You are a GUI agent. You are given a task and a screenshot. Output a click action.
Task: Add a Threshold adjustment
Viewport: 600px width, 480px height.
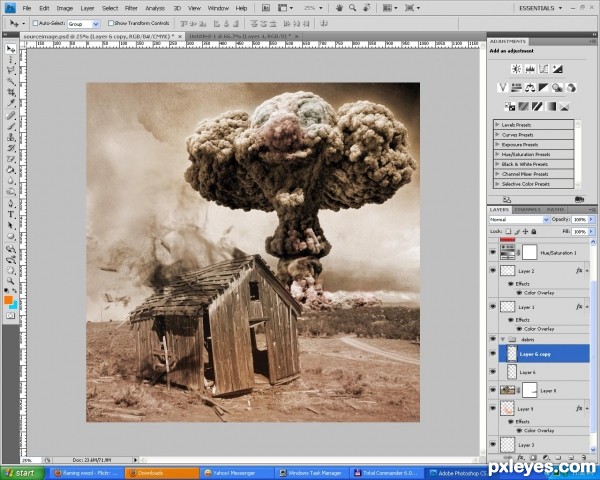[537, 106]
